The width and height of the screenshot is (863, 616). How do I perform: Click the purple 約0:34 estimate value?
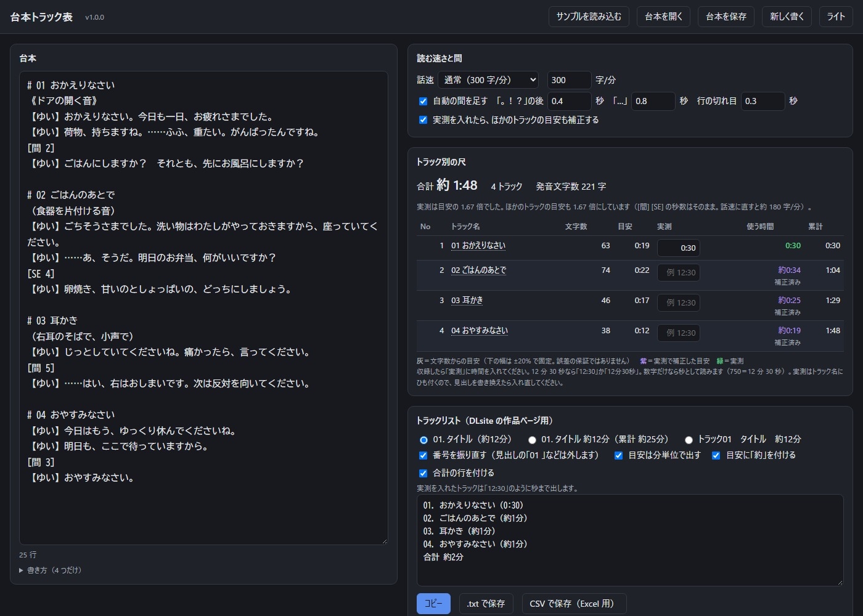coord(789,270)
